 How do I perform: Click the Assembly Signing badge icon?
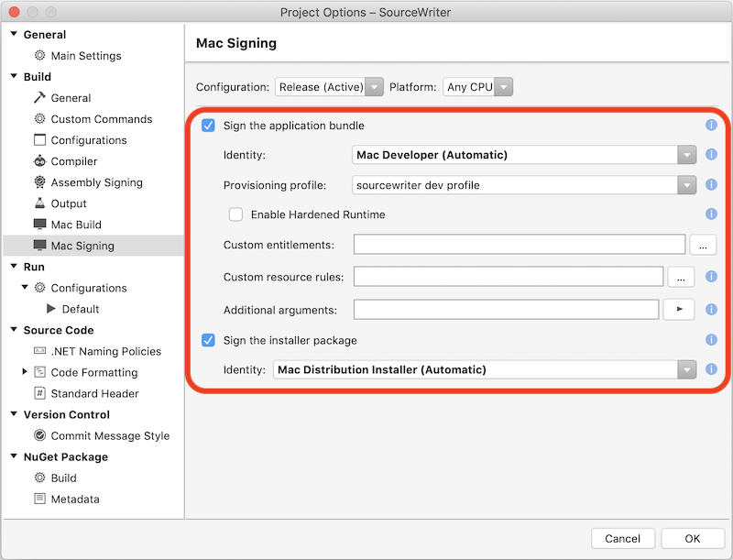click(x=39, y=181)
